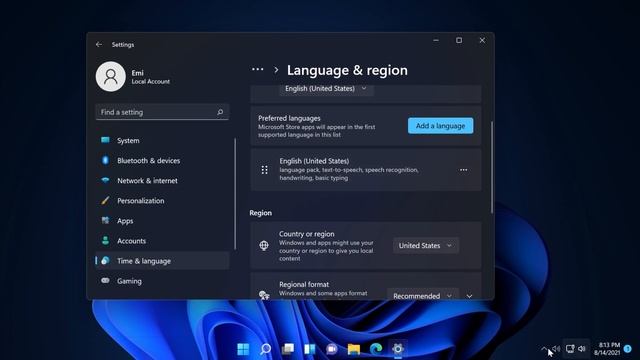The width and height of the screenshot is (640, 360).
Task: Open Bluetooth & devices category
Action: (x=162, y=160)
